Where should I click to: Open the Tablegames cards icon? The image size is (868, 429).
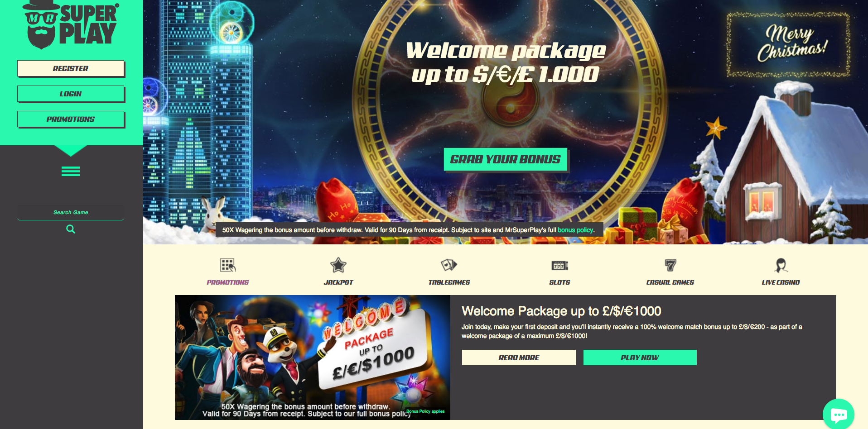pos(449,265)
